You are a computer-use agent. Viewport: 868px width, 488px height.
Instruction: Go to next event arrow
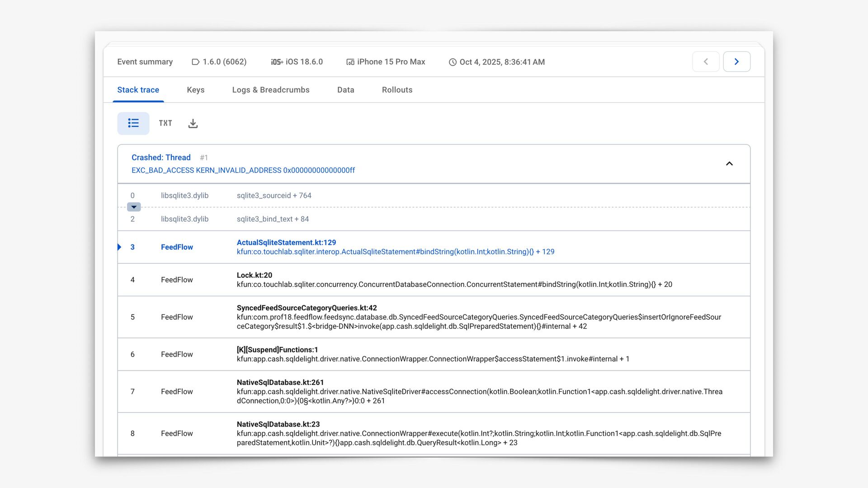pos(736,62)
